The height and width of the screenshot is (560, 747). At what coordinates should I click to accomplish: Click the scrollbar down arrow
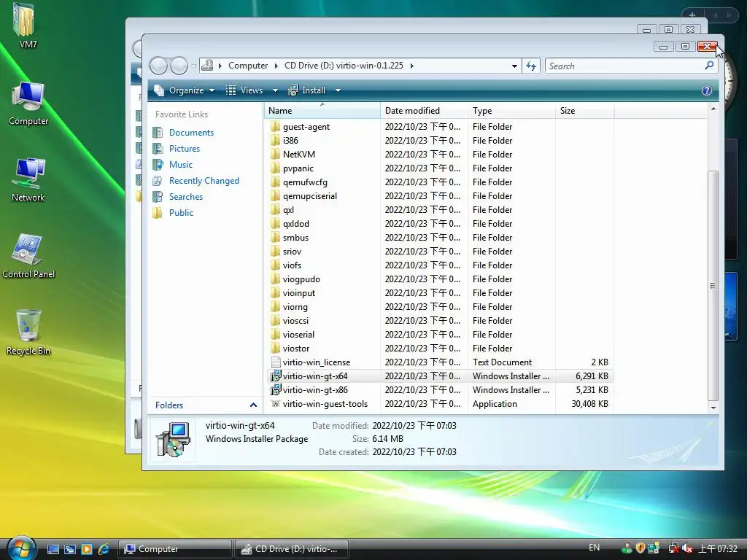713,408
